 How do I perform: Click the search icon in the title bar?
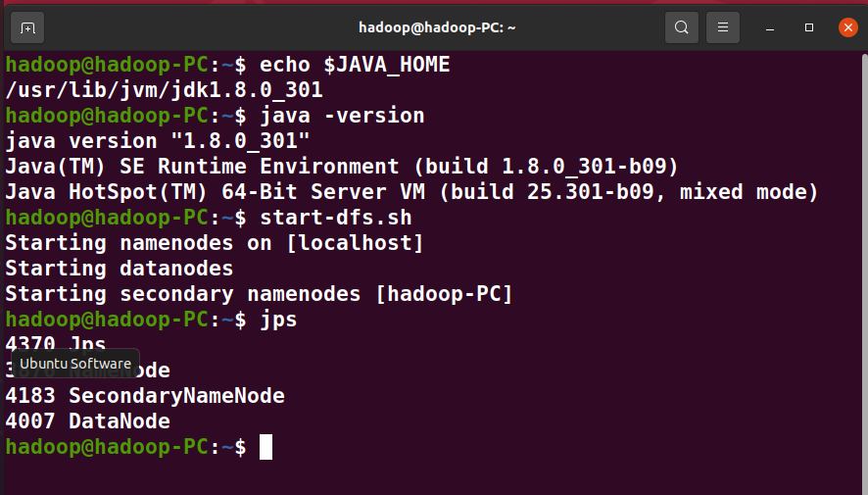pos(682,27)
